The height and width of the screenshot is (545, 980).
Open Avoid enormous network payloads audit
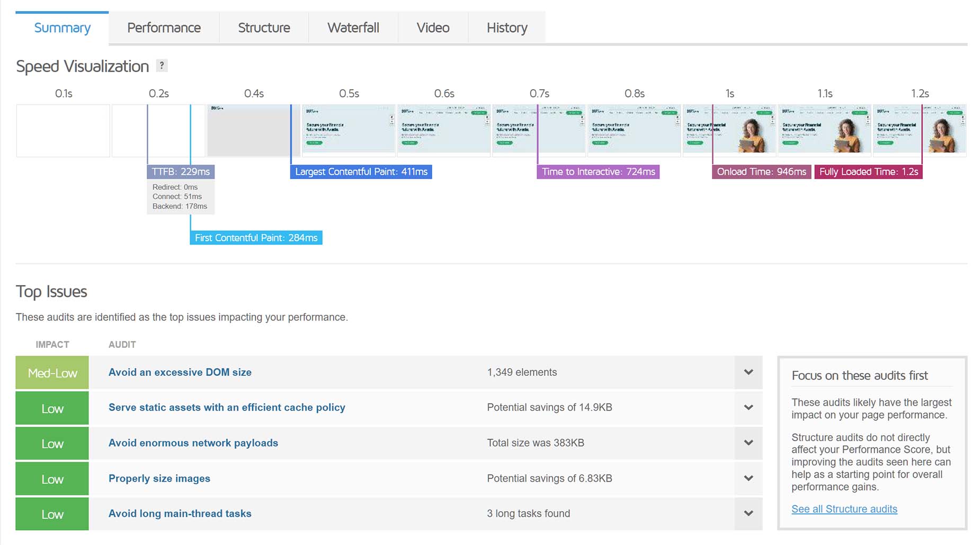click(193, 443)
